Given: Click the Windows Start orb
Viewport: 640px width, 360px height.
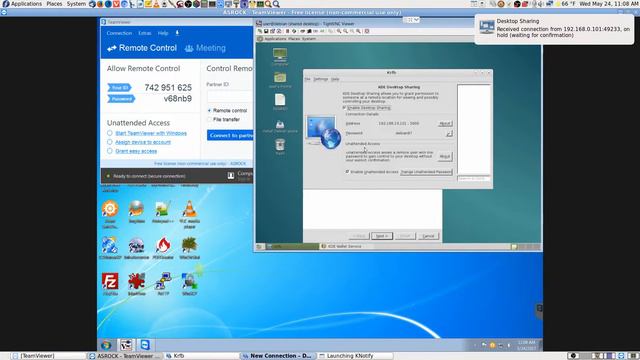Looking at the screenshot, I should point(107,345).
